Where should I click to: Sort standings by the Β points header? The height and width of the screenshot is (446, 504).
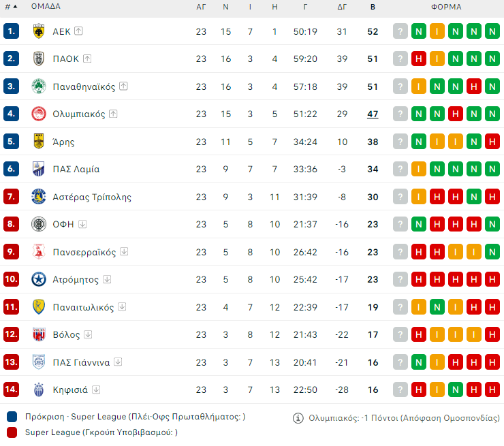(373, 7)
